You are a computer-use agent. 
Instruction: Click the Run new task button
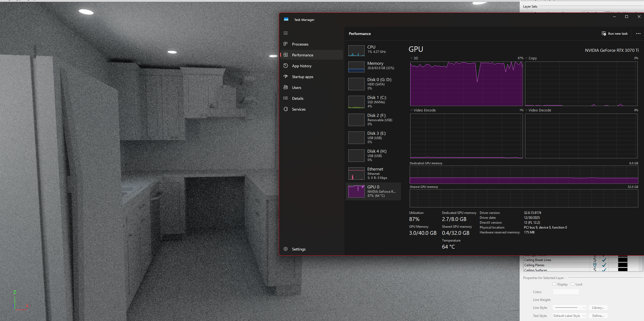pos(615,34)
